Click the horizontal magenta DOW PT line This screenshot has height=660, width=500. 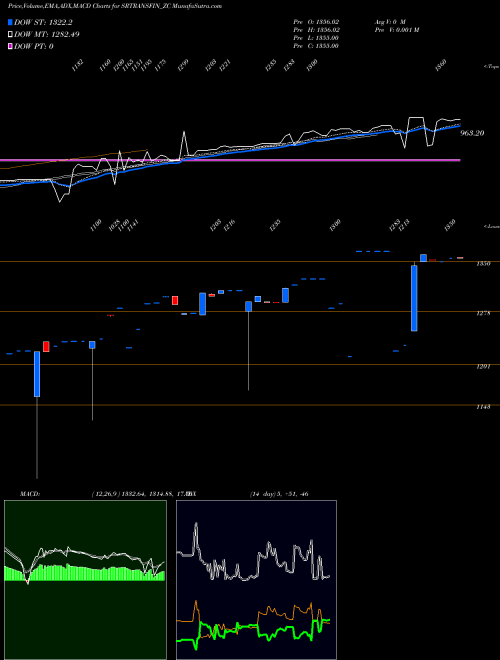(230, 160)
